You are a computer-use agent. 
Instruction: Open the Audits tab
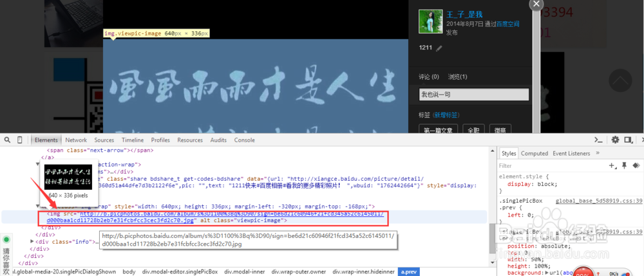pos(218,140)
